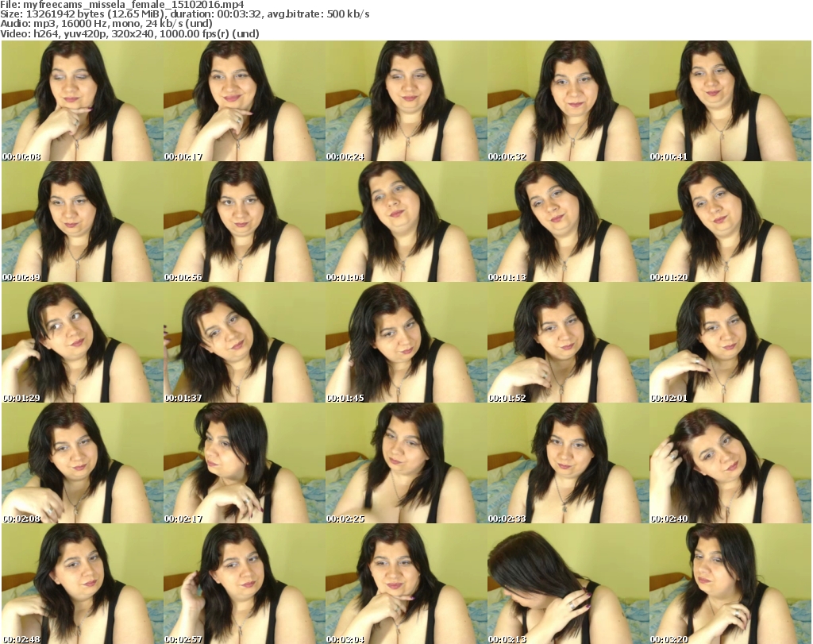Choose the thumbnail stamped 00:02:08
The height and width of the screenshot is (644, 813).
(83, 463)
